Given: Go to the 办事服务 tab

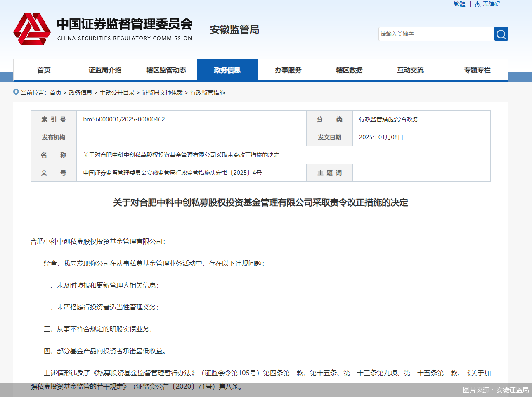Looking at the screenshot, I should tap(288, 70).
